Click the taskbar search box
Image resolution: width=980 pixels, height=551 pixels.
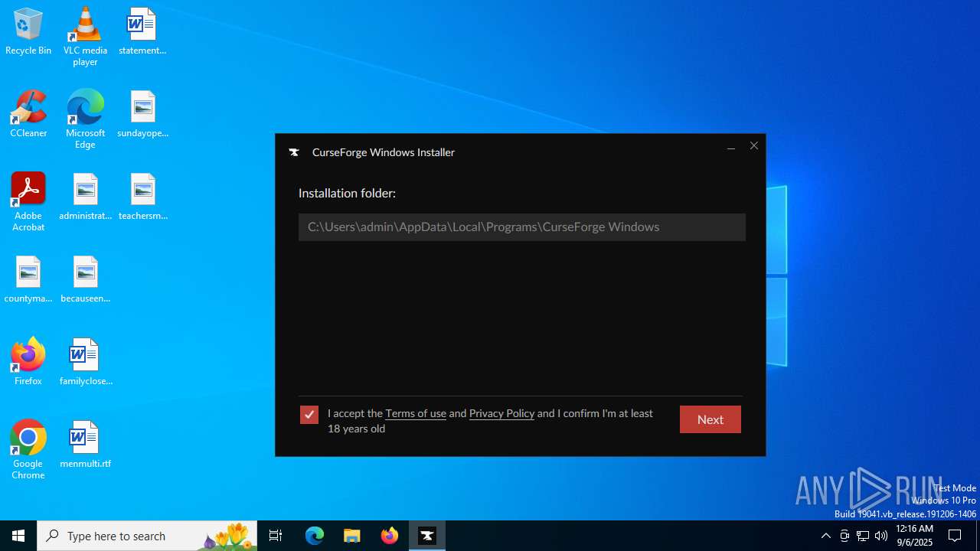point(147,536)
